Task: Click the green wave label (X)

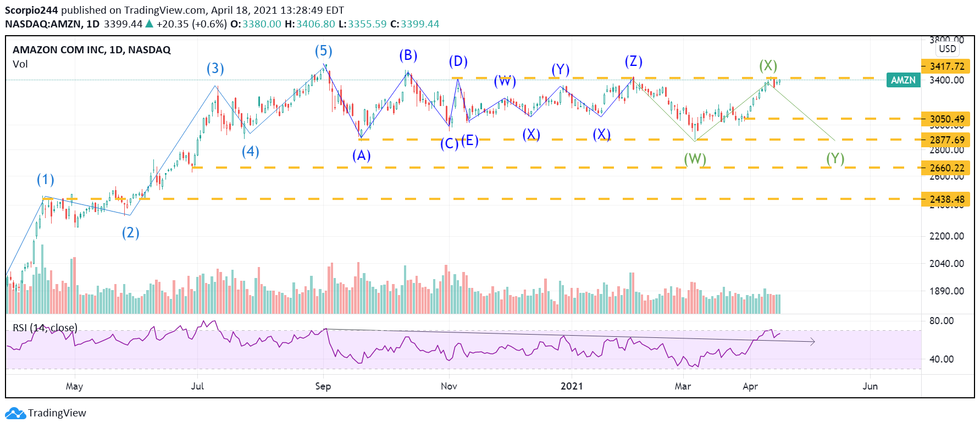Action: point(768,66)
